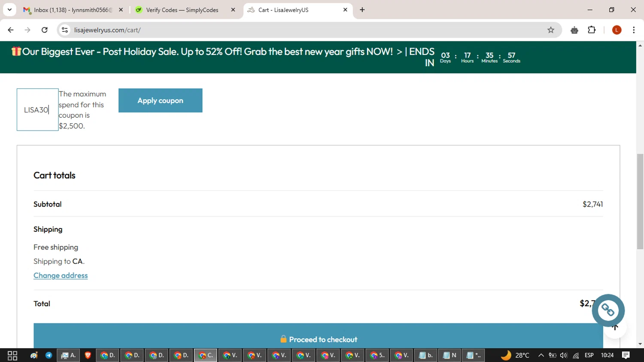Open the Chrome taskbar window labeled 5.
Screen dimensions: 644x362
click(377, 356)
